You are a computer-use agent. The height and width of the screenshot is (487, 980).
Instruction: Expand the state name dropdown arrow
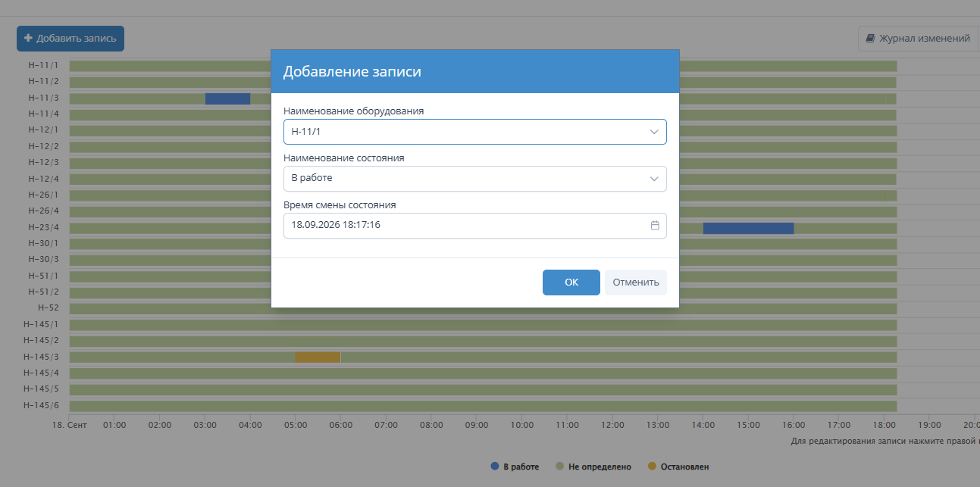[x=654, y=179]
